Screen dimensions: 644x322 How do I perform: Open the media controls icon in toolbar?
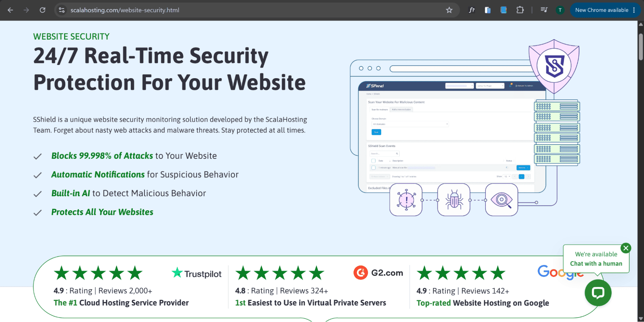point(544,10)
